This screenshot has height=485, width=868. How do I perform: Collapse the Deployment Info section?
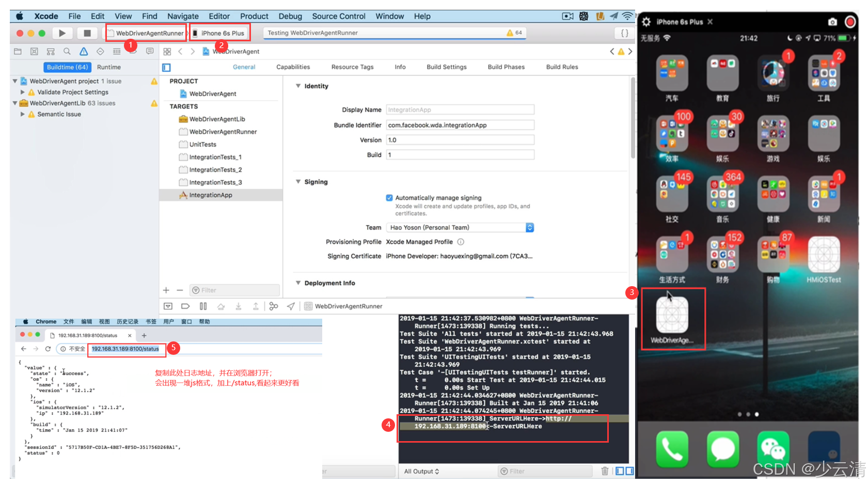(298, 283)
